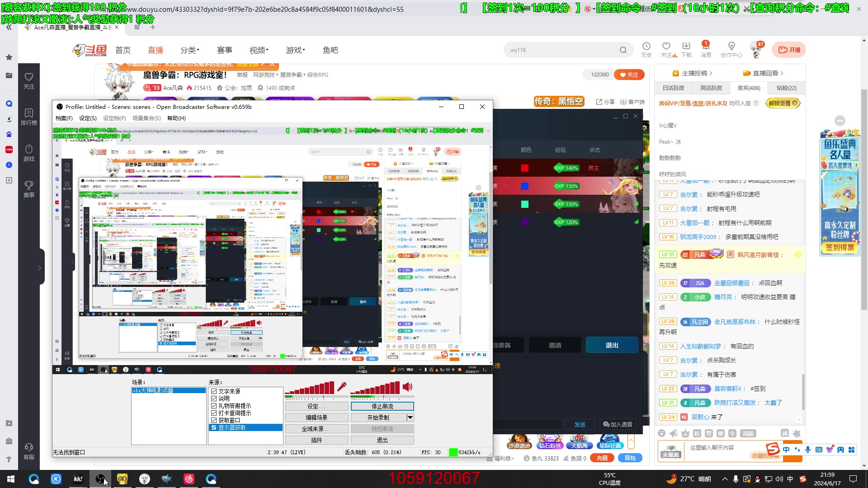
Task: Open the rankings icon in left sidebar
Action: tap(29, 117)
